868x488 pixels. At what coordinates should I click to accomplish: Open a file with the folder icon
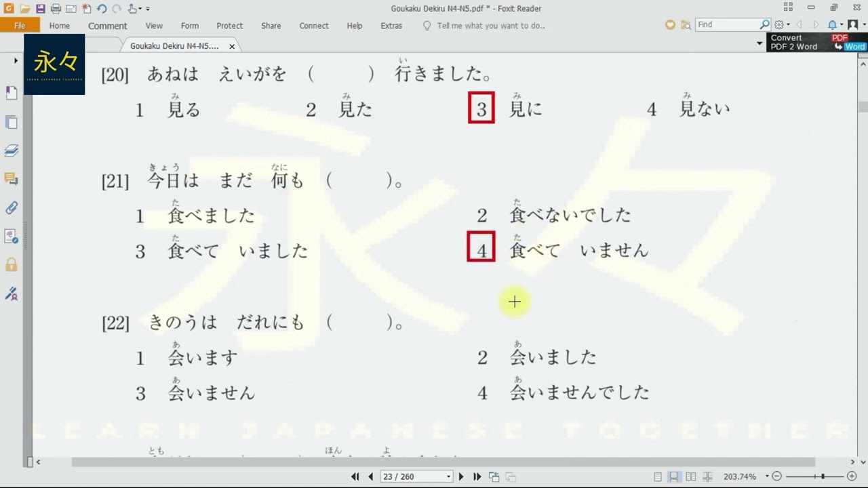pos(25,9)
